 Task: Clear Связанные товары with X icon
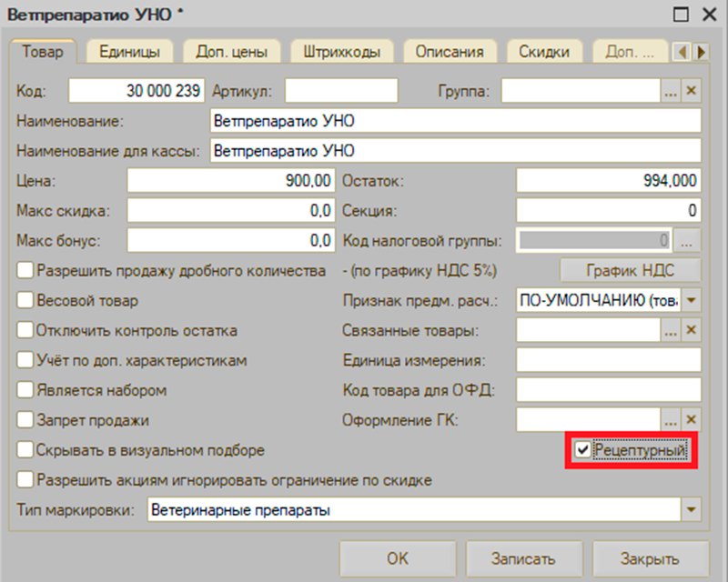click(691, 330)
